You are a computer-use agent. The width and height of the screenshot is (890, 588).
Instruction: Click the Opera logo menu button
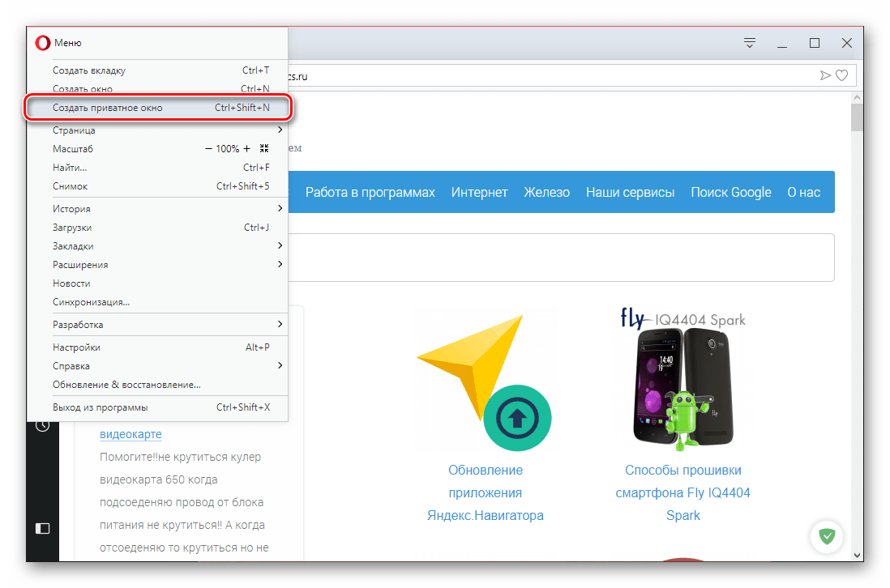(42, 43)
